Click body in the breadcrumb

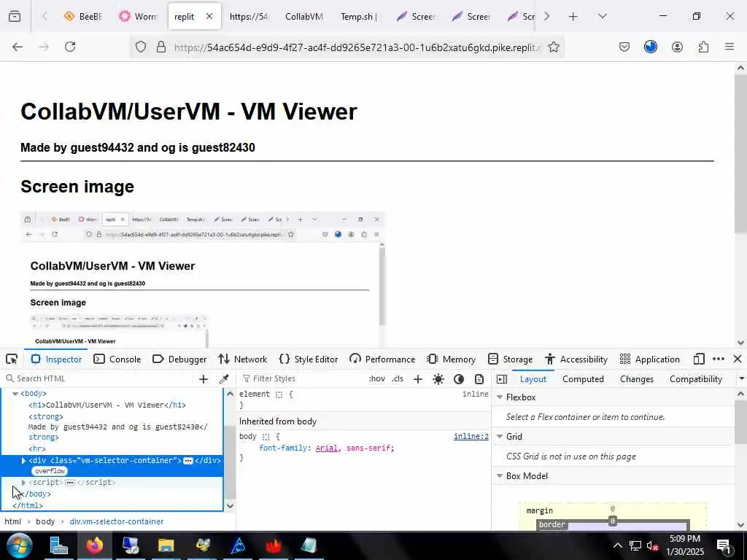[x=45, y=521]
